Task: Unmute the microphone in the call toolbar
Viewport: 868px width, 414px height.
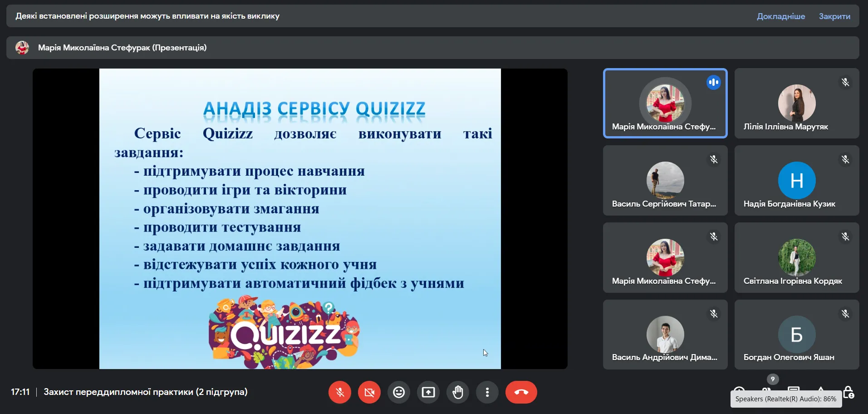Action: pos(340,392)
